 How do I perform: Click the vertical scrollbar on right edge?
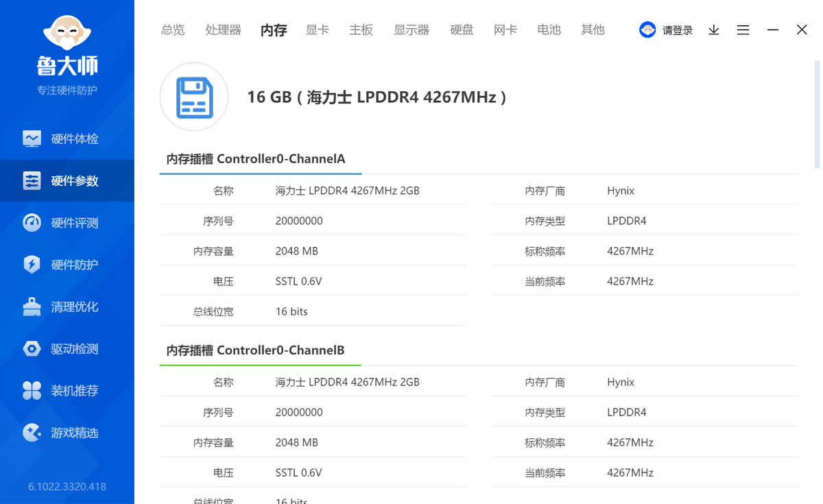816,113
